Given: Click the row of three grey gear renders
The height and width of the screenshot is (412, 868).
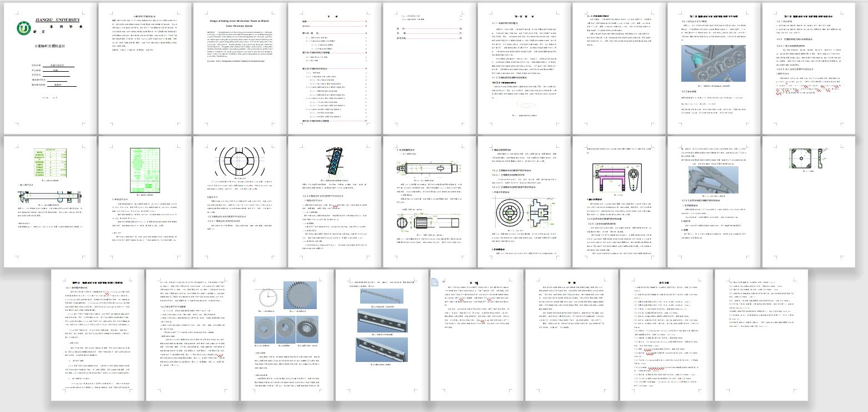Looking at the screenshot, I should pos(287,330).
